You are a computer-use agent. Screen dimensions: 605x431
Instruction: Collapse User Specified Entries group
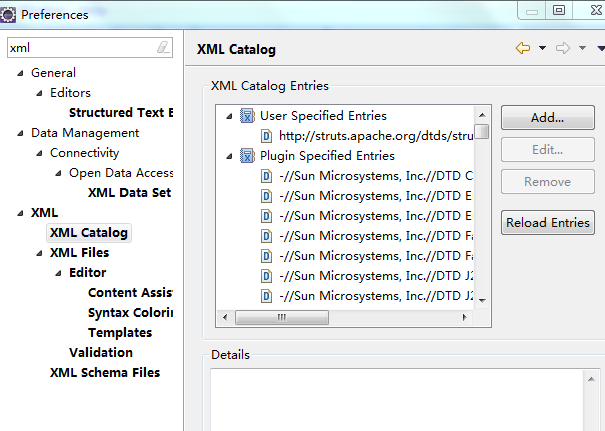coord(230,116)
